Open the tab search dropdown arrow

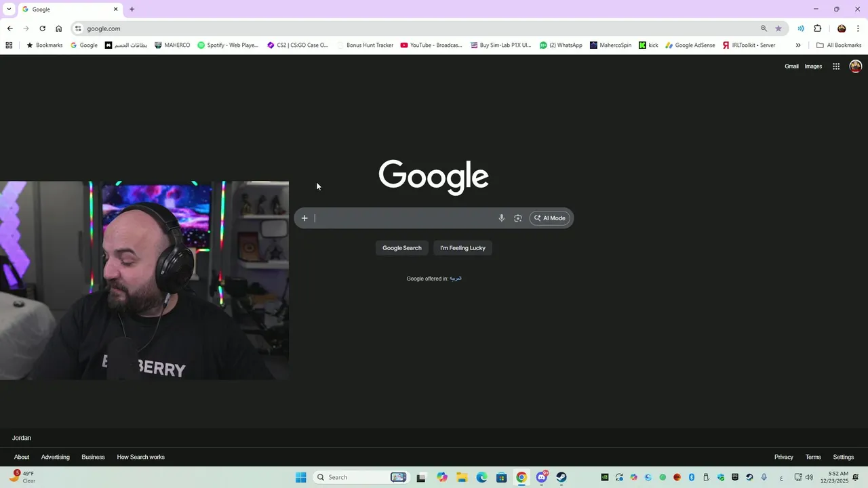[x=9, y=9]
